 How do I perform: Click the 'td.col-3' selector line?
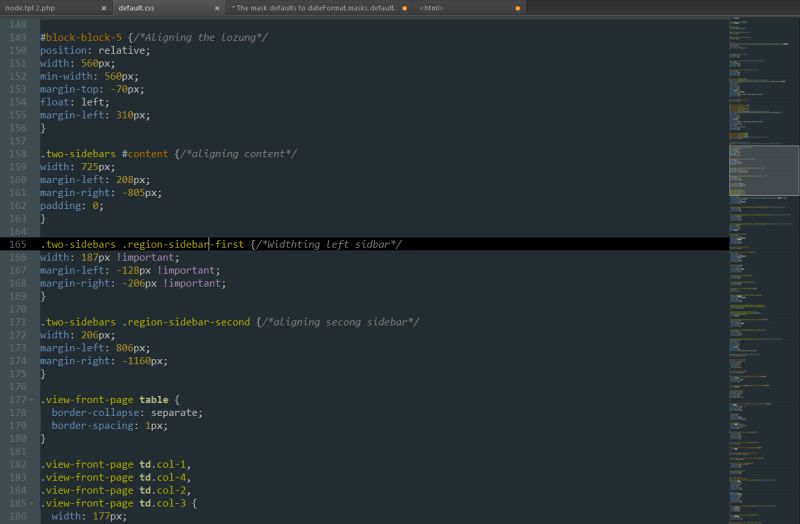point(119,503)
